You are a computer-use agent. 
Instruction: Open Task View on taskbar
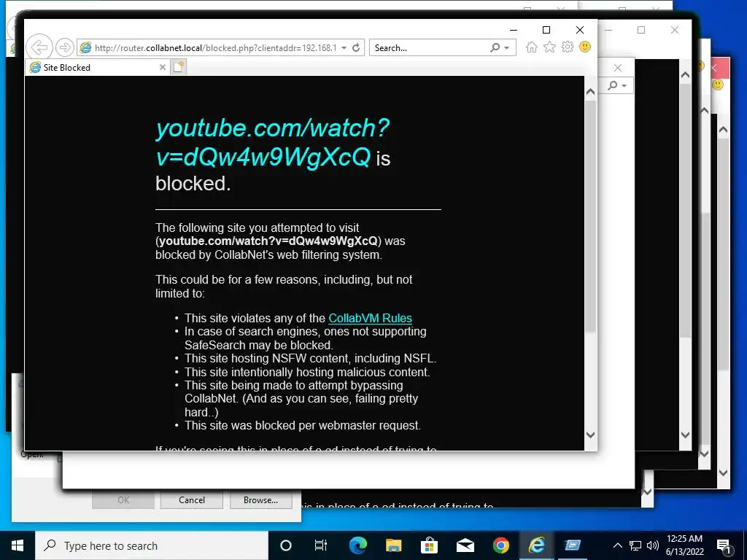coord(321,545)
